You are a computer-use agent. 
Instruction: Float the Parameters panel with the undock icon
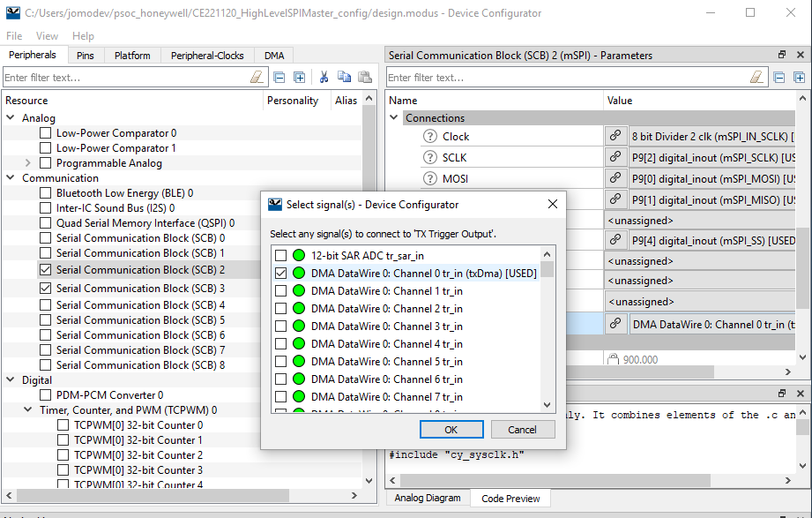[x=782, y=55]
